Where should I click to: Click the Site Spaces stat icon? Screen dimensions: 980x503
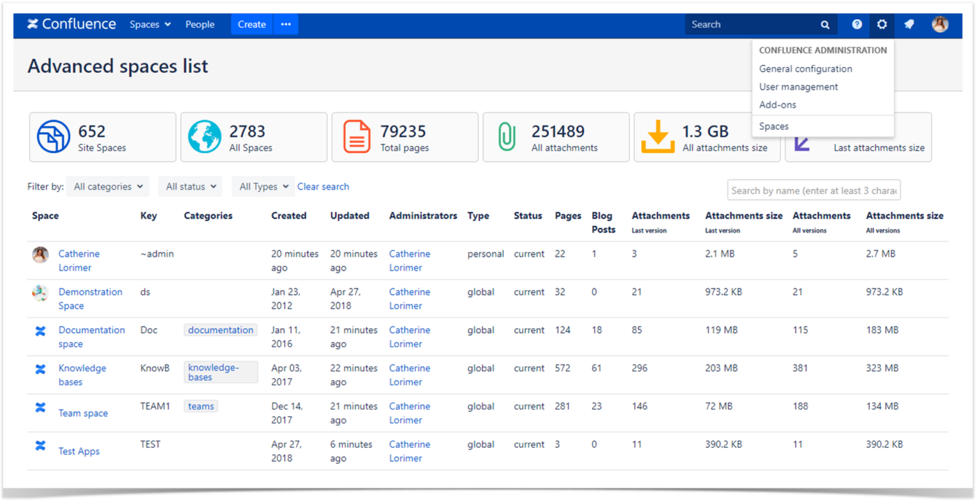[53, 137]
